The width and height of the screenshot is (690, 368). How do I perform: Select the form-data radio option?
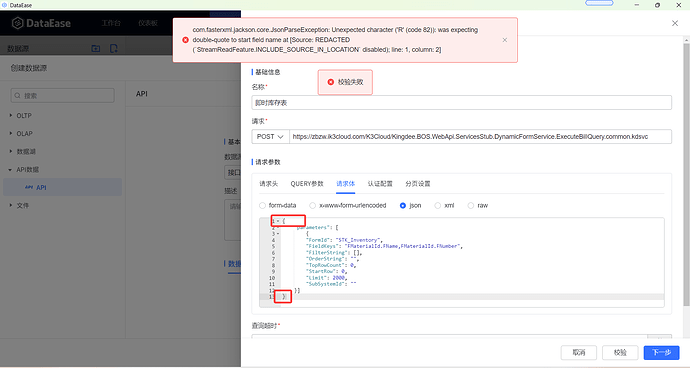263,206
